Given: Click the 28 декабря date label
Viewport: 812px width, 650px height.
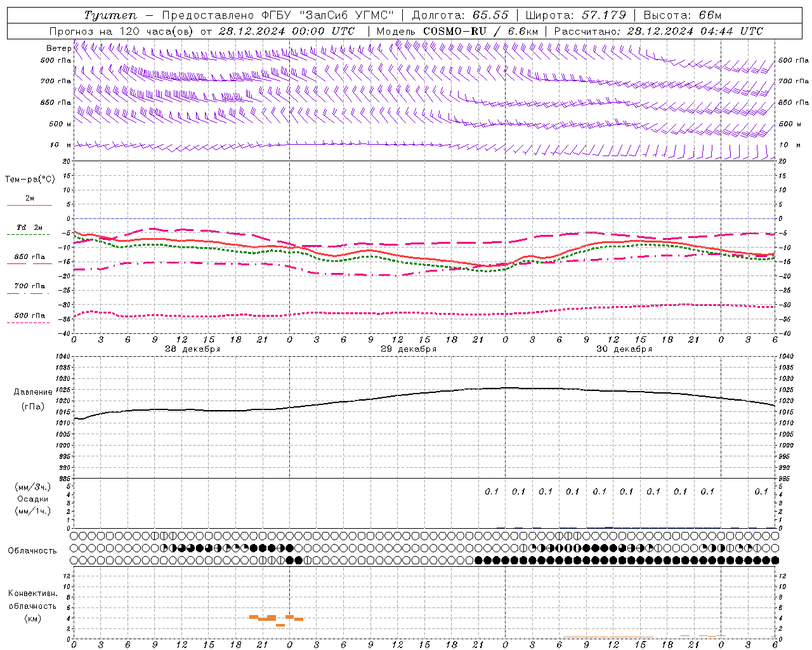Looking at the screenshot, I should 193,349.
